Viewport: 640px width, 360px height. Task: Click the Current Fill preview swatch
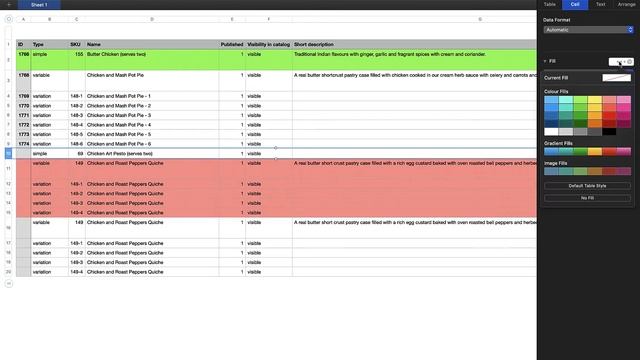616,78
